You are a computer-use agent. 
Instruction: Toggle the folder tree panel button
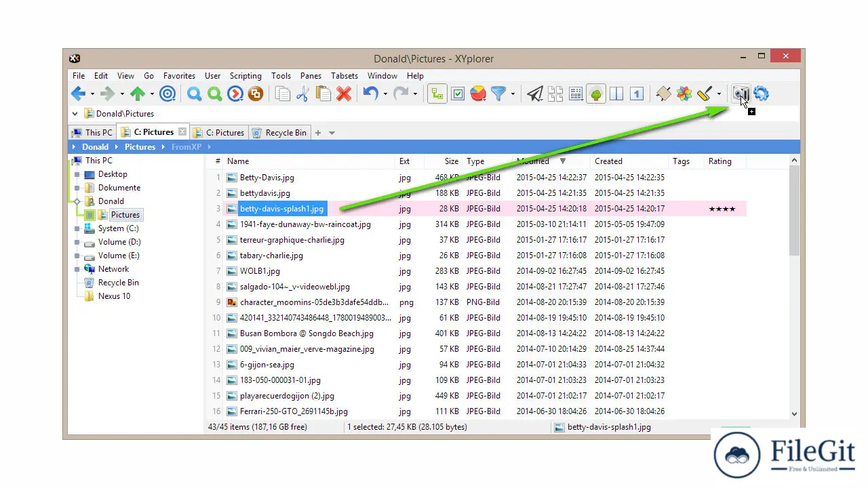pos(437,94)
